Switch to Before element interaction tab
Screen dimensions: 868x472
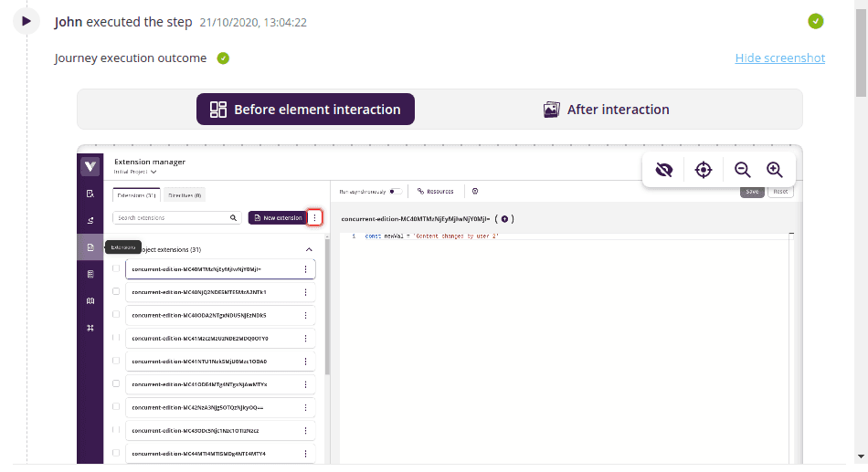coord(305,109)
